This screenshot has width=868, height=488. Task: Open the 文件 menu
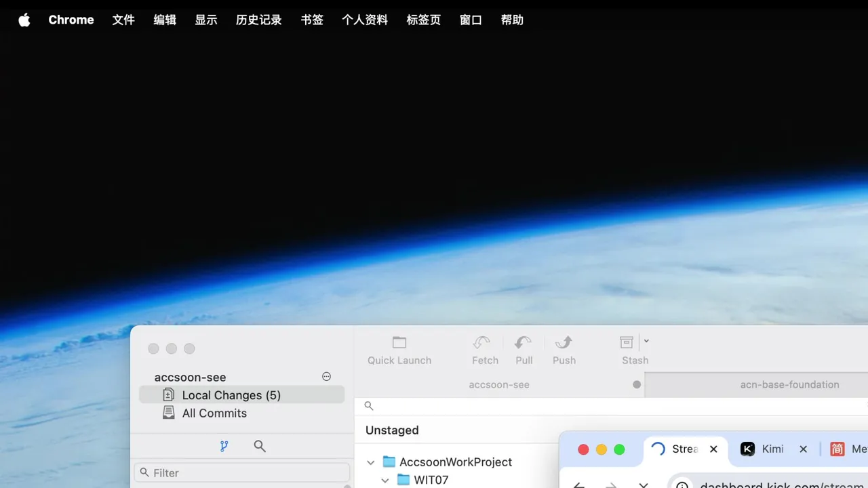point(123,20)
